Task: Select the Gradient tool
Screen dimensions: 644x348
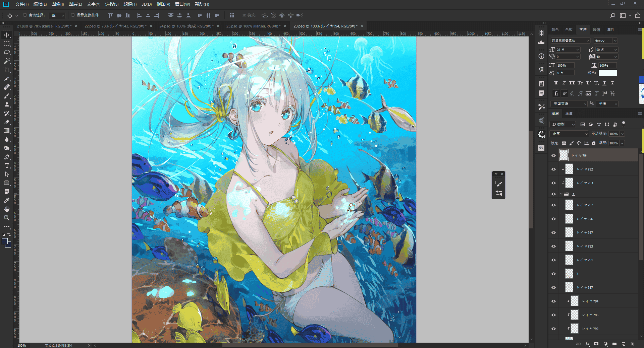Action: pos(7,131)
